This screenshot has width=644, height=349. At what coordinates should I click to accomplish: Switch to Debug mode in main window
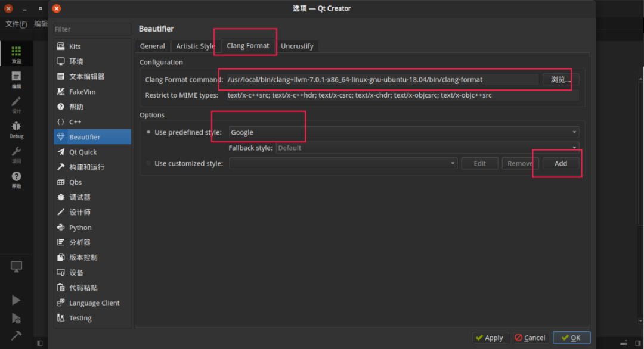click(x=17, y=130)
